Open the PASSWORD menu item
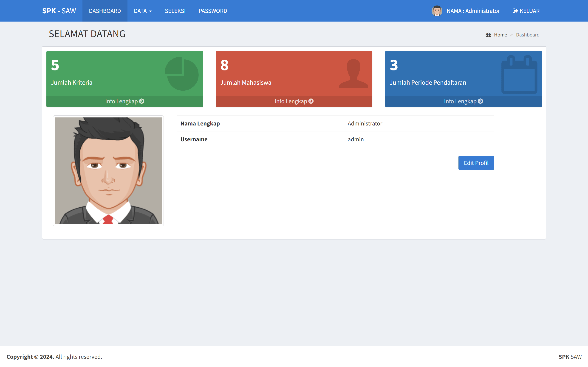 (x=213, y=11)
